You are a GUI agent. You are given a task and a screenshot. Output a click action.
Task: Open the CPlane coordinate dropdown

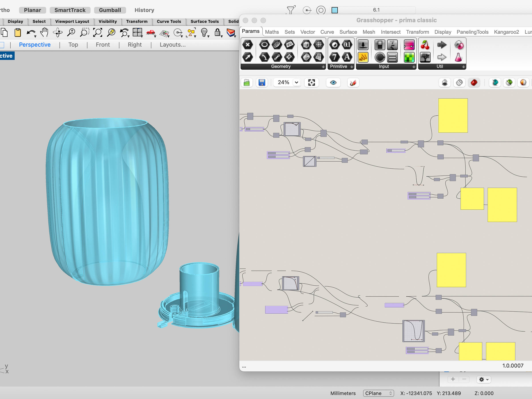378,393
